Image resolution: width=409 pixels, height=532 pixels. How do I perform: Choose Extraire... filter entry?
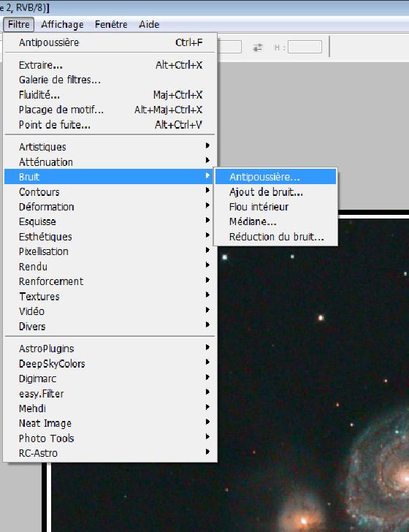coord(110,65)
